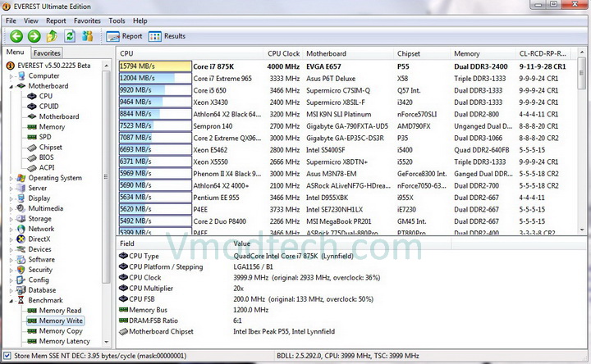The height and width of the screenshot is (364, 591).
Task: Open the Report toolbar button
Action: [x=124, y=36]
